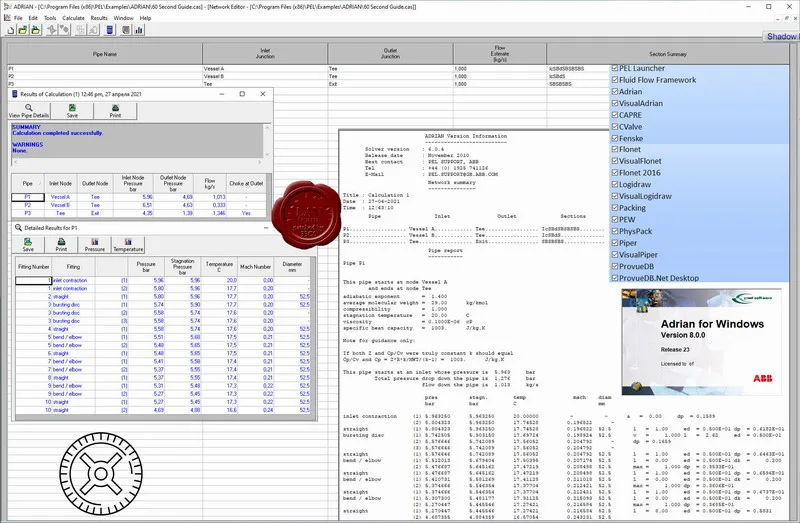Toggle the ProvueDB checkbox
Screen dimensions: 800x523
[615, 266]
